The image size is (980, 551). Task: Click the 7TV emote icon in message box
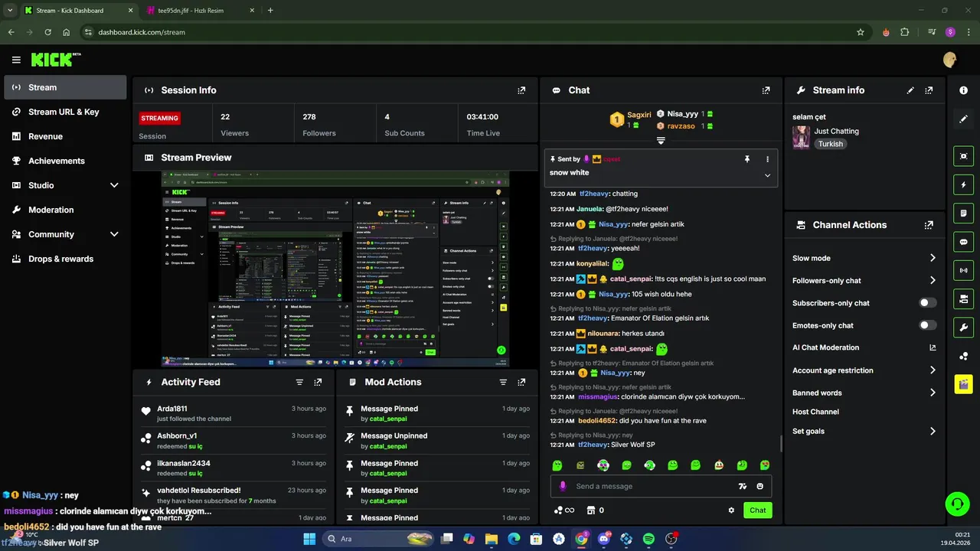point(742,486)
